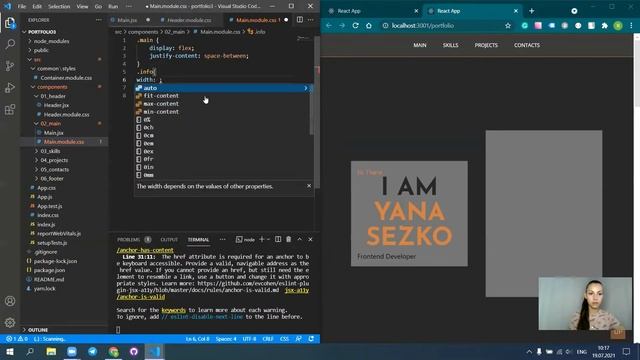
Task: Open the Search view in activity bar
Action: tap(10, 44)
